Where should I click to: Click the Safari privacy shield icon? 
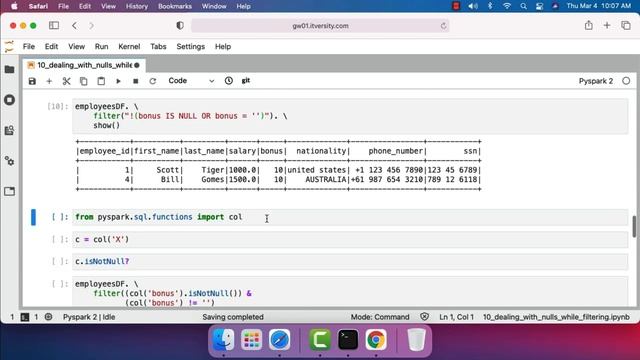coord(180,25)
